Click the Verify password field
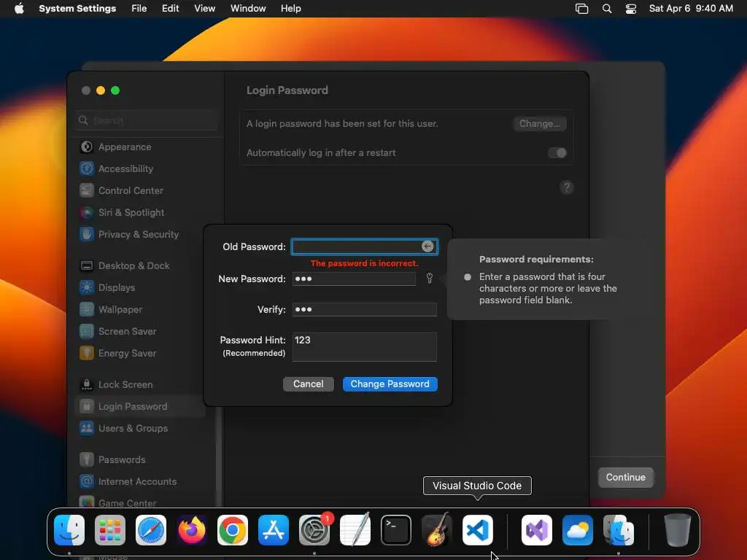This screenshot has height=560, width=747. pyautogui.click(x=365, y=309)
